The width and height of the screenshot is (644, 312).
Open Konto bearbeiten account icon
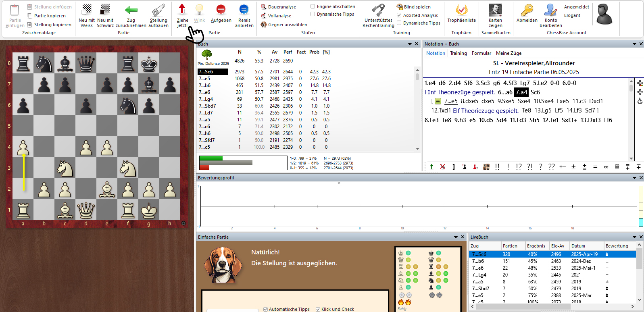pyautogui.click(x=550, y=10)
